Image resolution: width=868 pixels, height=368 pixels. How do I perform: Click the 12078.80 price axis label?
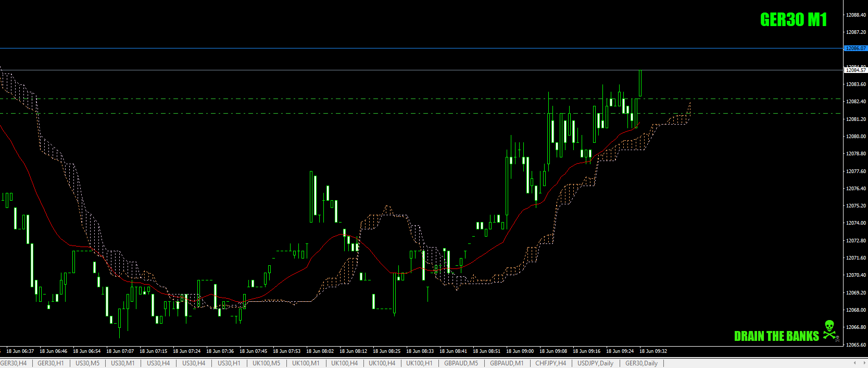(x=856, y=154)
